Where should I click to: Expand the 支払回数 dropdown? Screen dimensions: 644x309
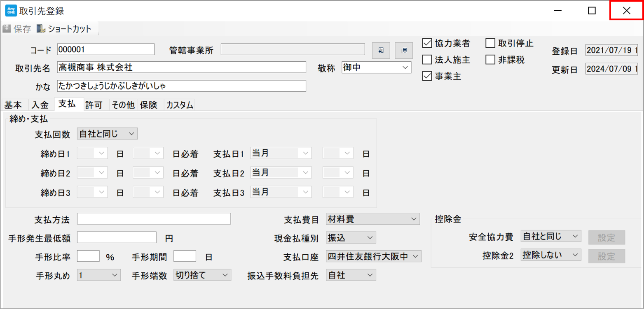point(108,134)
